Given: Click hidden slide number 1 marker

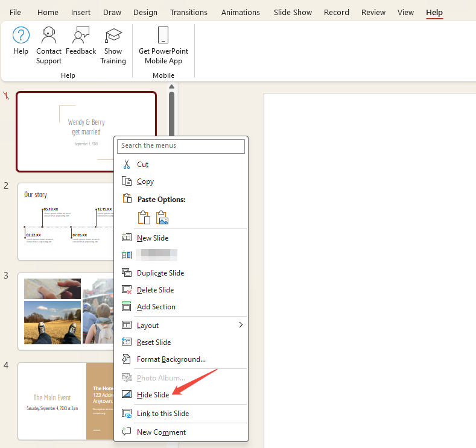Looking at the screenshot, I should point(6,96).
